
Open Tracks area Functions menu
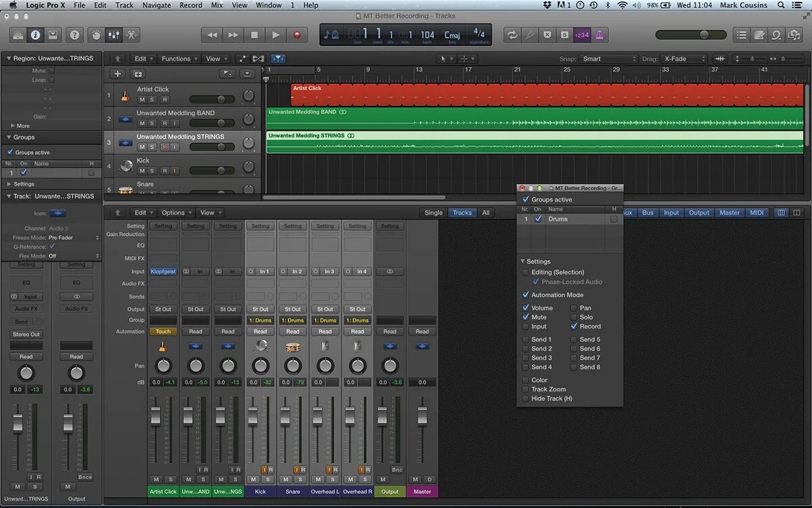click(179, 59)
